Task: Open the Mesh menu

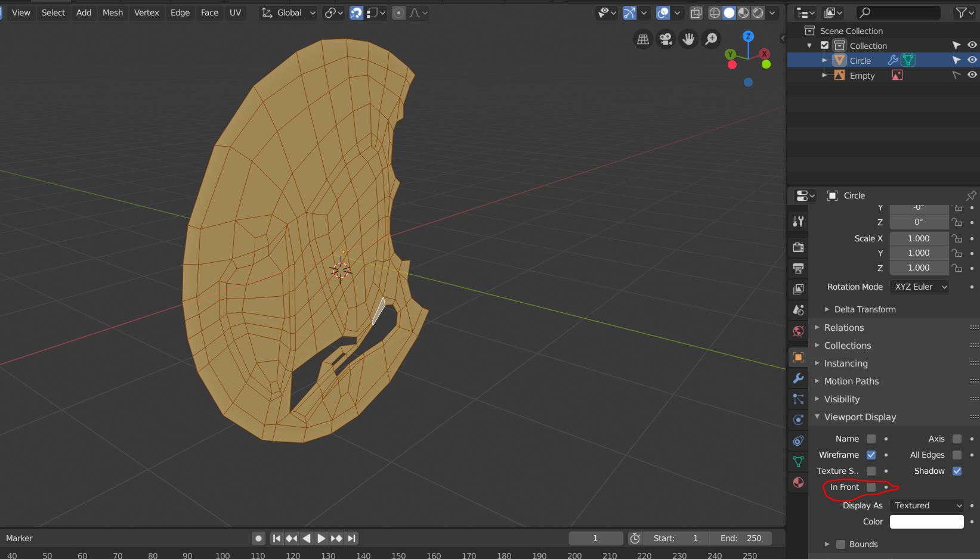Action: point(112,13)
